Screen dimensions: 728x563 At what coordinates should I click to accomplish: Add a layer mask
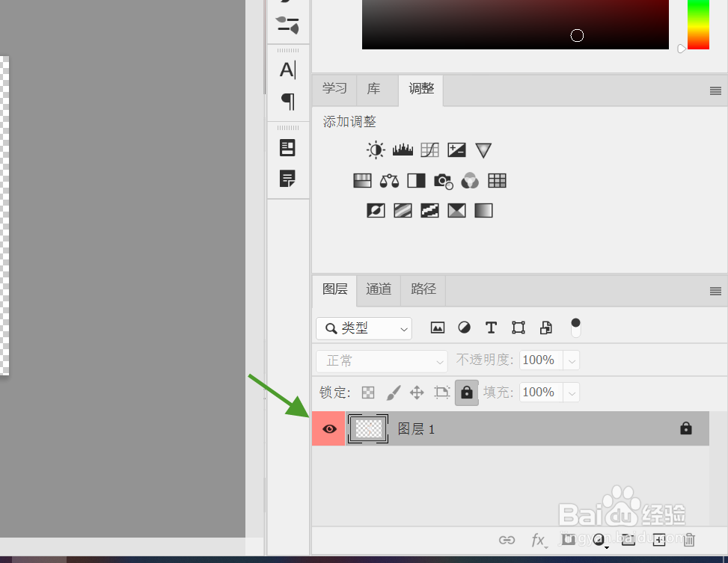pyautogui.click(x=569, y=539)
